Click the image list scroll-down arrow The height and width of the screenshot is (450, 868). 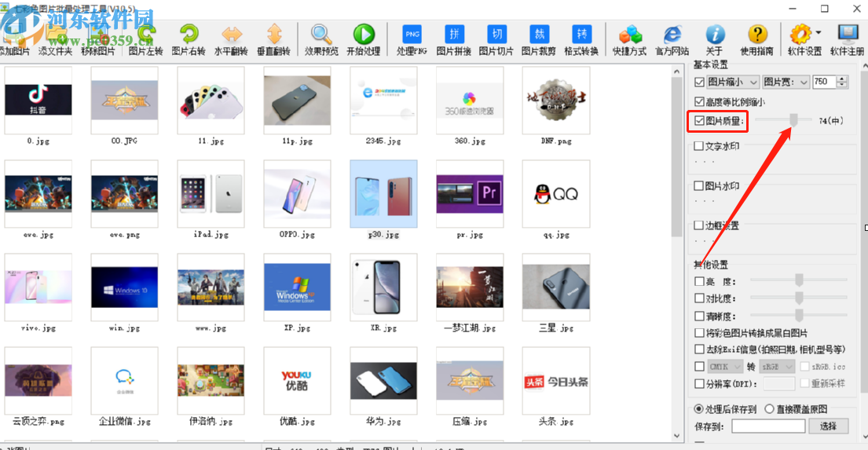(676, 436)
